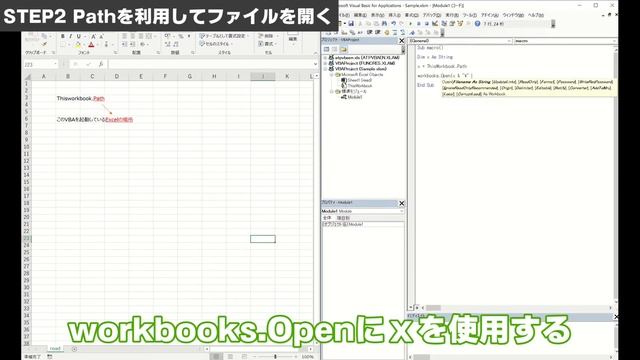Close the Properties window pane

401,203
